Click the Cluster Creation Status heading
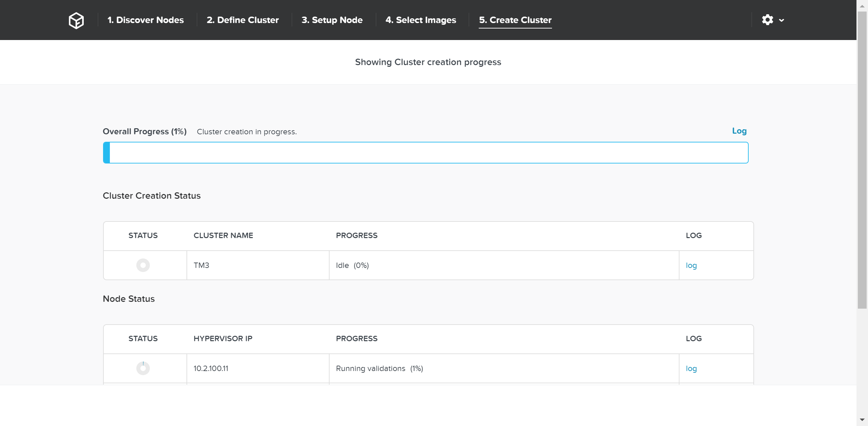The width and height of the screenshot is (868, 426). point(152,196)
